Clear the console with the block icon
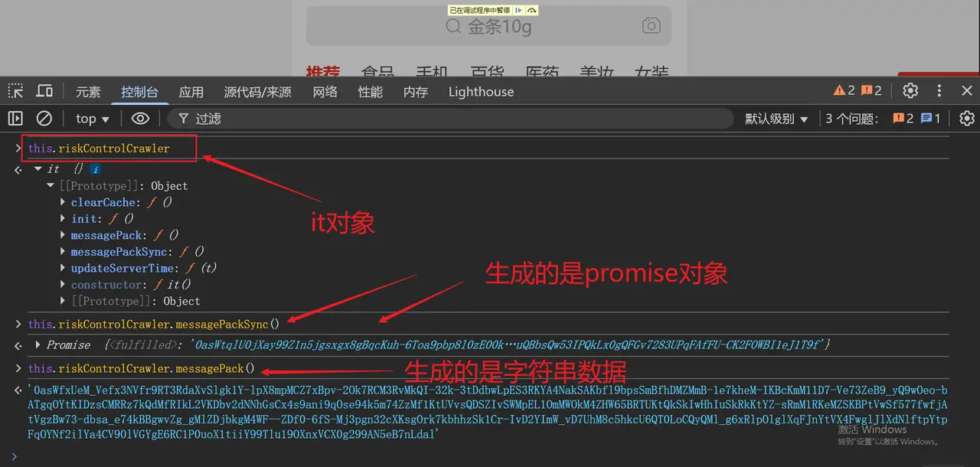Viewport: 980px width, 467px height. pos(44,118)
